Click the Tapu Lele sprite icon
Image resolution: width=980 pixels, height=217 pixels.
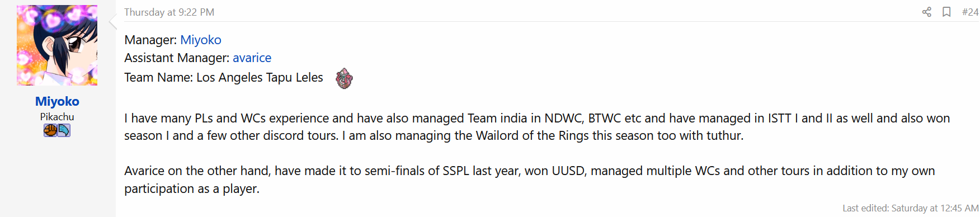[344, 78]
